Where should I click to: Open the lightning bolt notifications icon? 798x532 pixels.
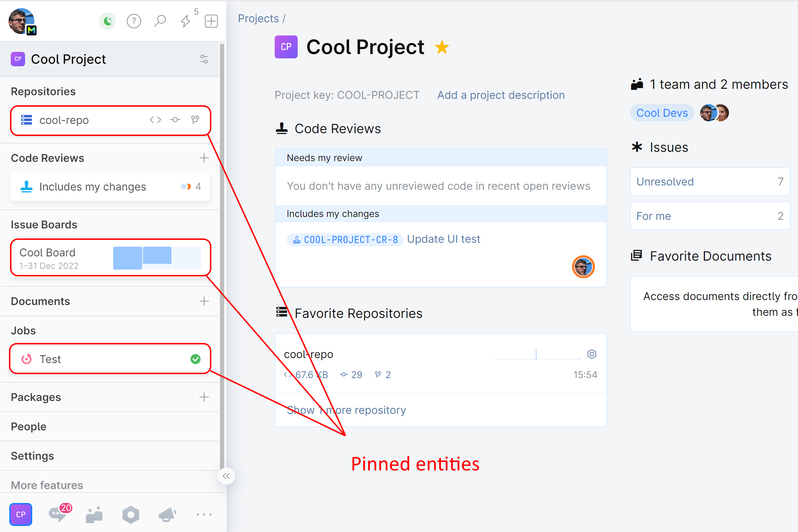[186, 21]
